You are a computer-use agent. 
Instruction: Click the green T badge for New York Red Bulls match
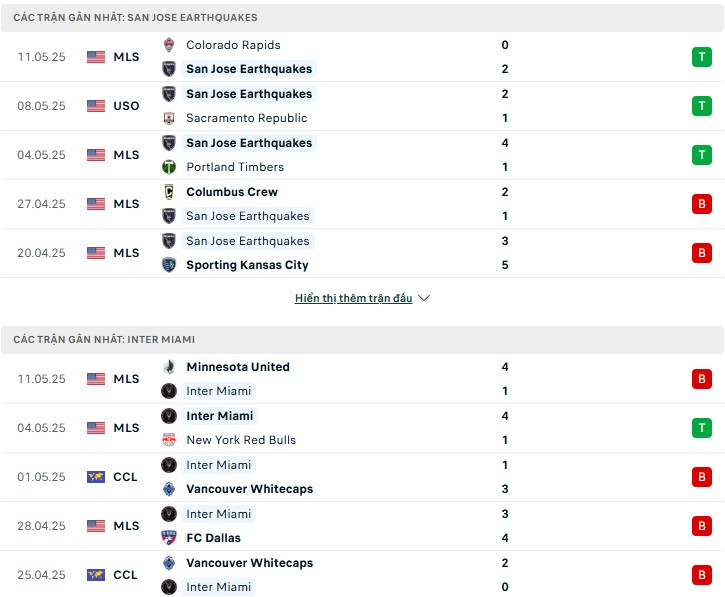click(701, 428)
